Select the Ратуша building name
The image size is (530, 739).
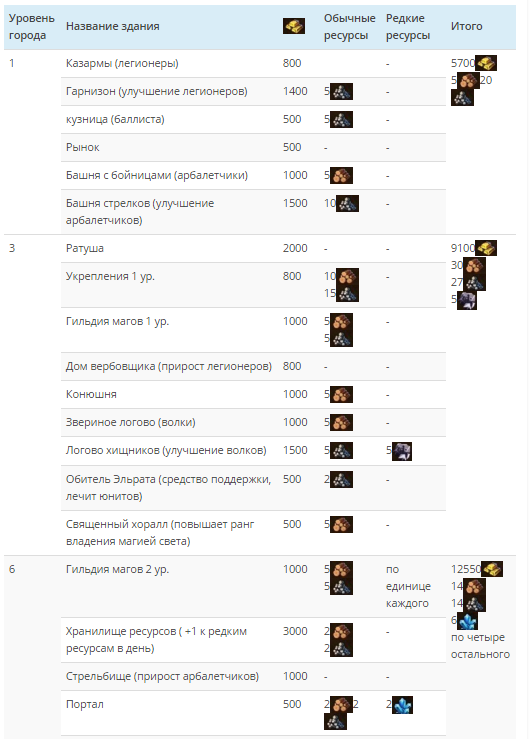click(x=85, y=248)
